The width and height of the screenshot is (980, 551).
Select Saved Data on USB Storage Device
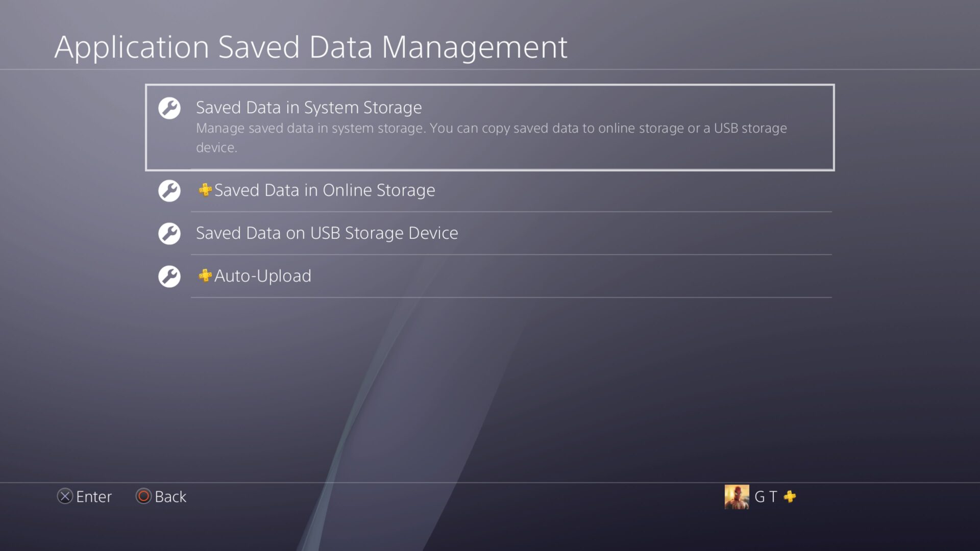327,233
